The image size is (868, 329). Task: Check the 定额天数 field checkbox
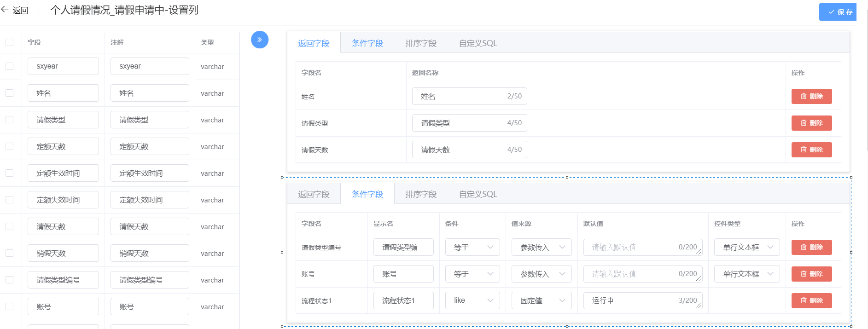pos(9,146)
